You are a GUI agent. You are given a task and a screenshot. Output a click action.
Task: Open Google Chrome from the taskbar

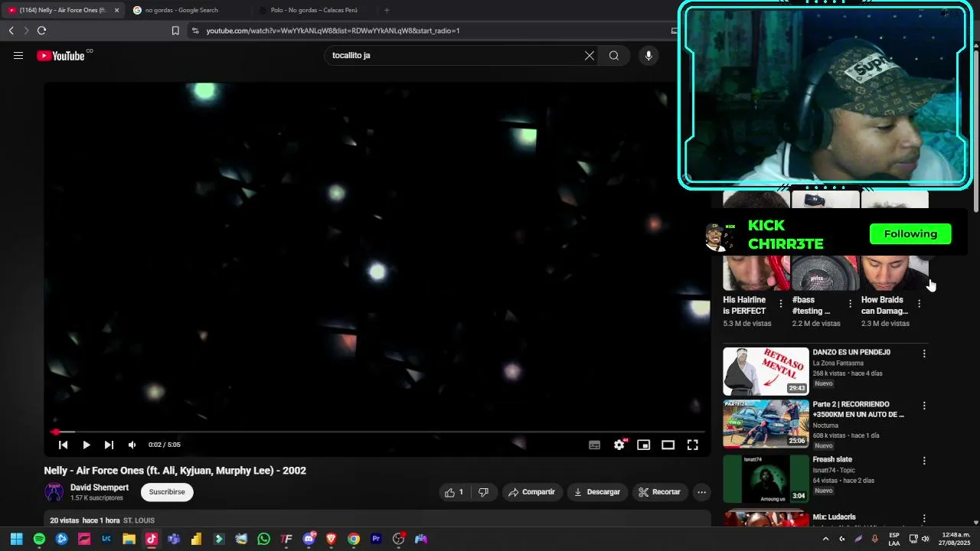point(353,539)
